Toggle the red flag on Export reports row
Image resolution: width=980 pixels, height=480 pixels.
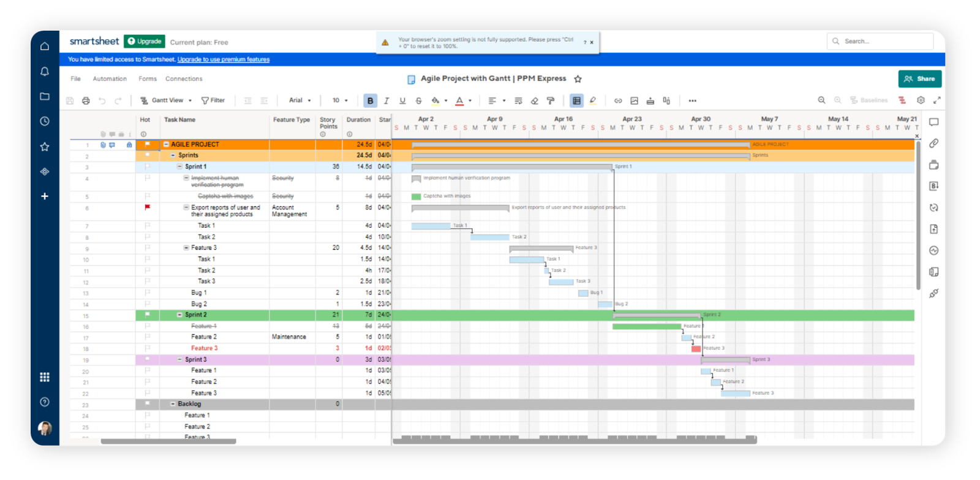pyautogui.click(x=147, y=208)
